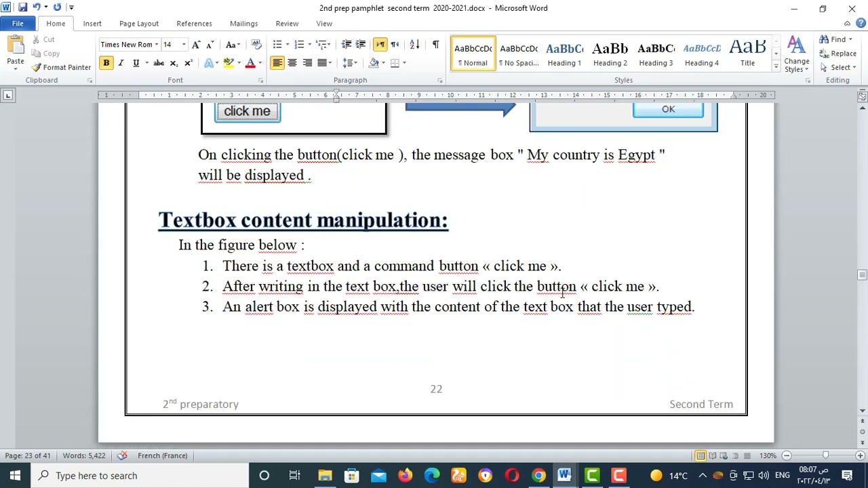Image resolution: width=868 pixels, height=488 pixels.
Task: Open Chrome from the taskbar
Action: pyautogui.click(x=538, y=476)
